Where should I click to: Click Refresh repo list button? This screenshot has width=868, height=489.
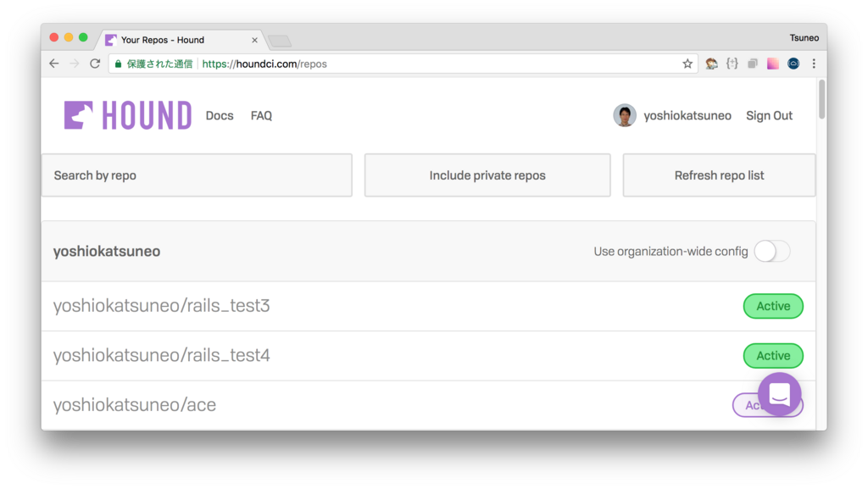pos(719,175)
